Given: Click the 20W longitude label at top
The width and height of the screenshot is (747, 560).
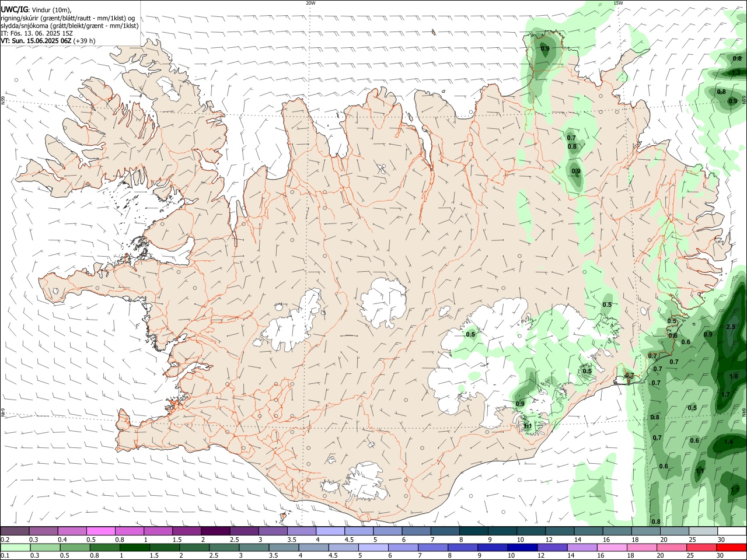Looking at the screenshot, I should [310, 3].
